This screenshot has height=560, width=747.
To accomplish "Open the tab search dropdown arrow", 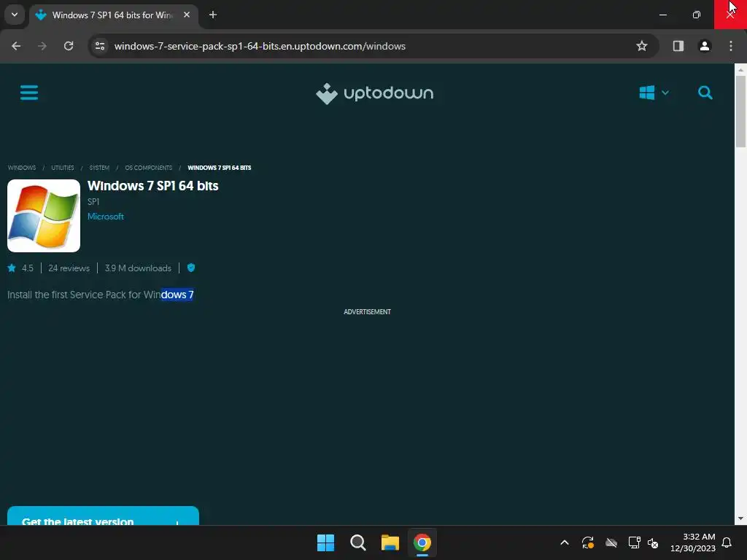I will coord(15,15).
